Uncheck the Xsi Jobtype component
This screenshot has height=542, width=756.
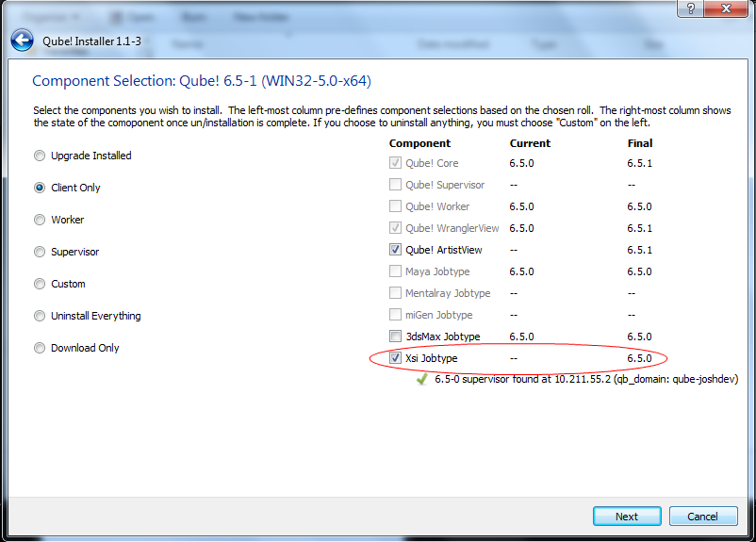point(396,358)
